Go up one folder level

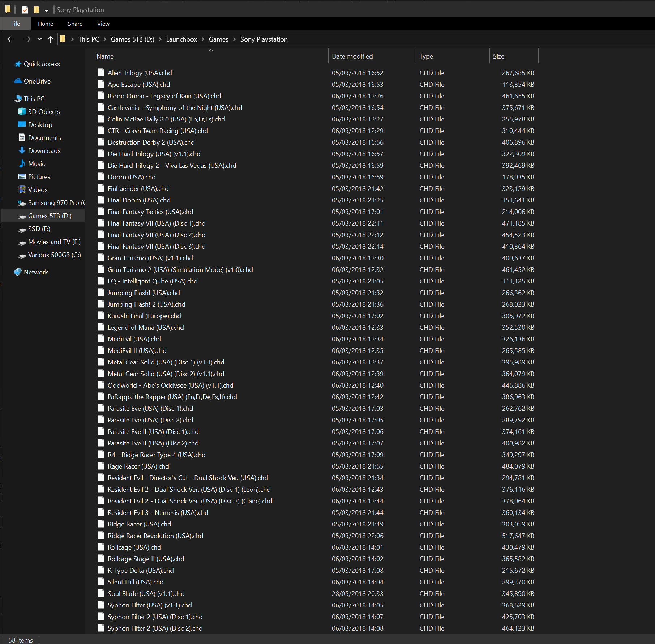51,39
